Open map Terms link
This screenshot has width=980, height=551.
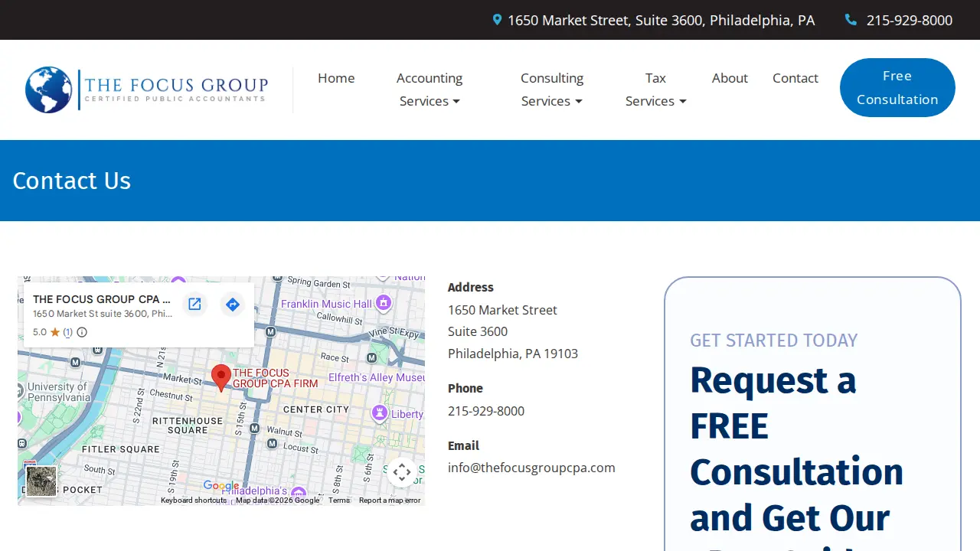(339, 500)
